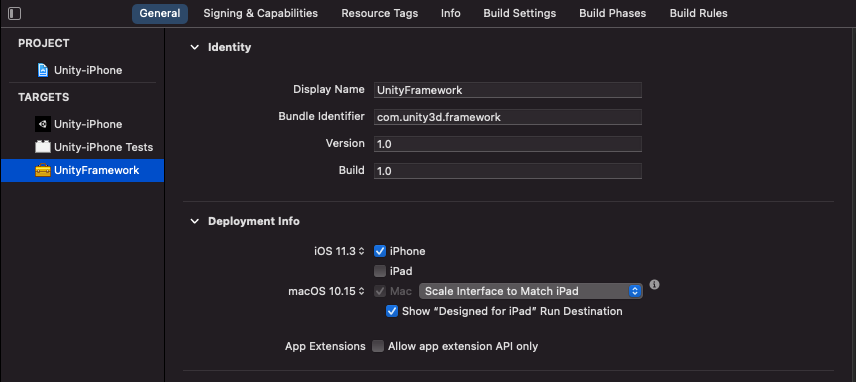This screenshot has width=856, height=382.
Task: Collapse the Identity section
Action: pos(194,47)
